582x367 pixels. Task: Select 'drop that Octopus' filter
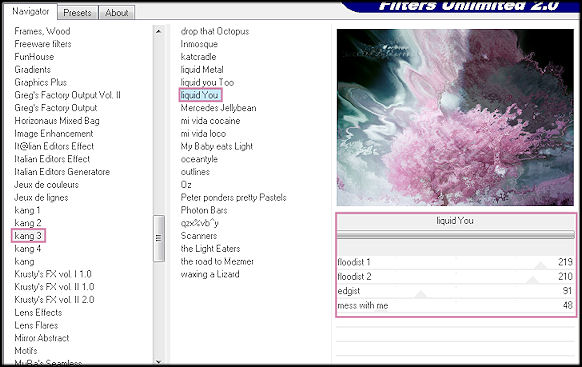pyautogui.click(x=215, y=31)
